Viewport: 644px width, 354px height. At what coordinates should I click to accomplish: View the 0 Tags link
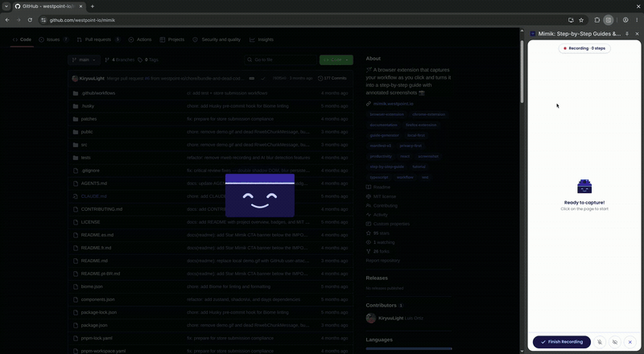pyautogui.click(x=148, y=60)
